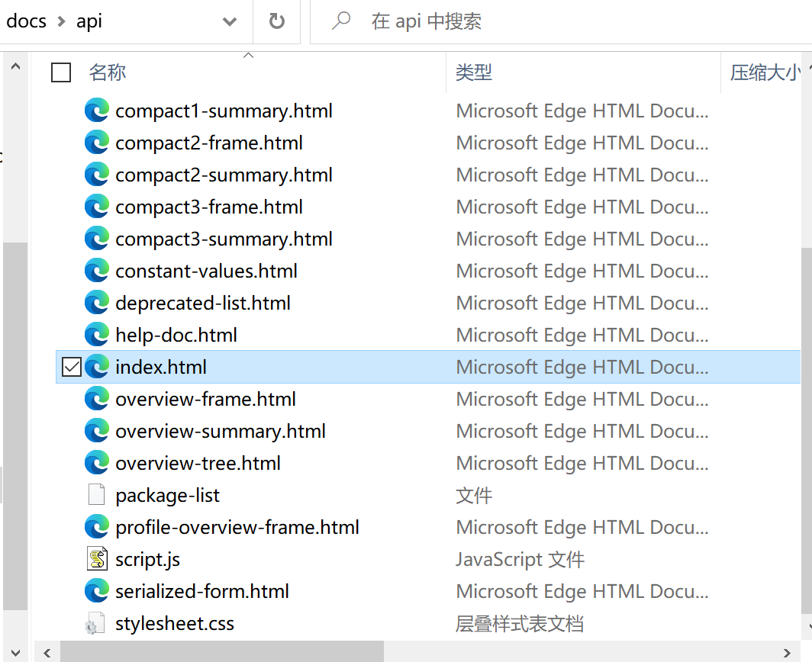812x662 pixels.
Task: Click the horizontal scrollbar right arrow
Action: pos(787,653)
